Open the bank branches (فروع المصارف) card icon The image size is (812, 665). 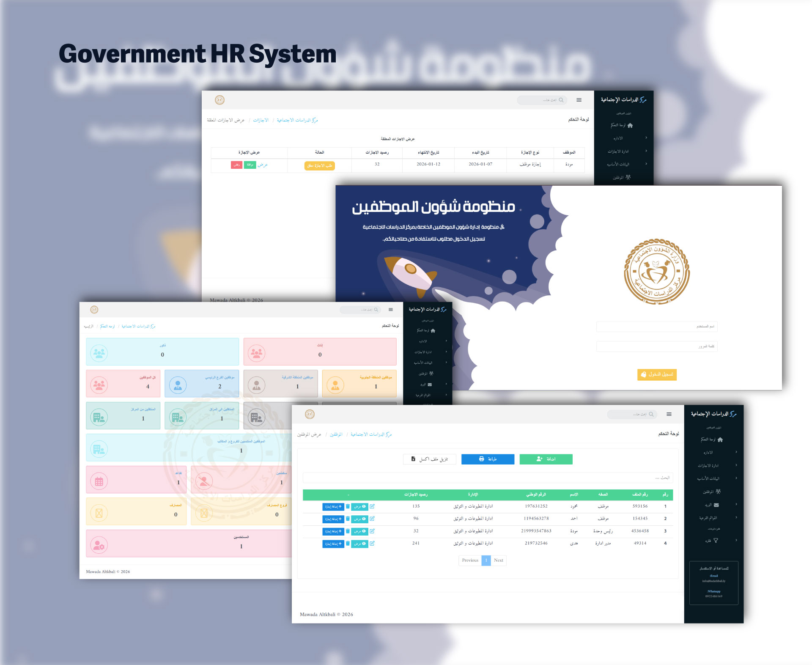(x=204, y=513)
